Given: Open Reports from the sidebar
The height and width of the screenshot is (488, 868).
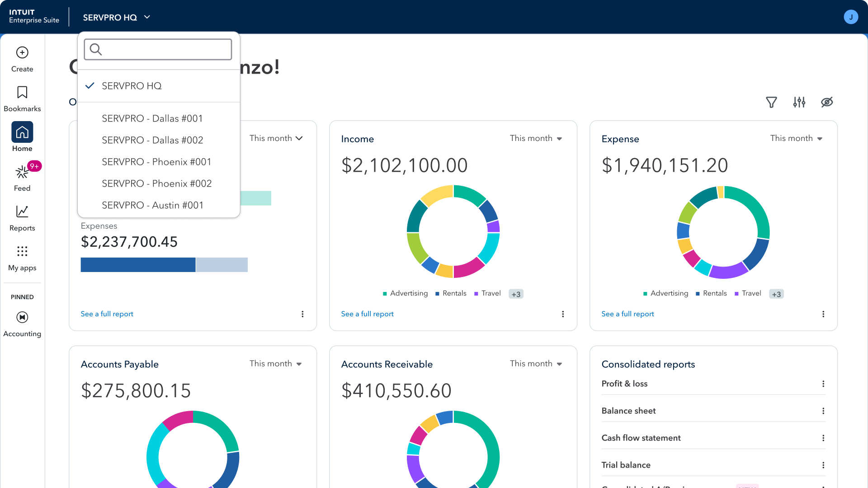Looking at the screenshot, I should 22,219.
